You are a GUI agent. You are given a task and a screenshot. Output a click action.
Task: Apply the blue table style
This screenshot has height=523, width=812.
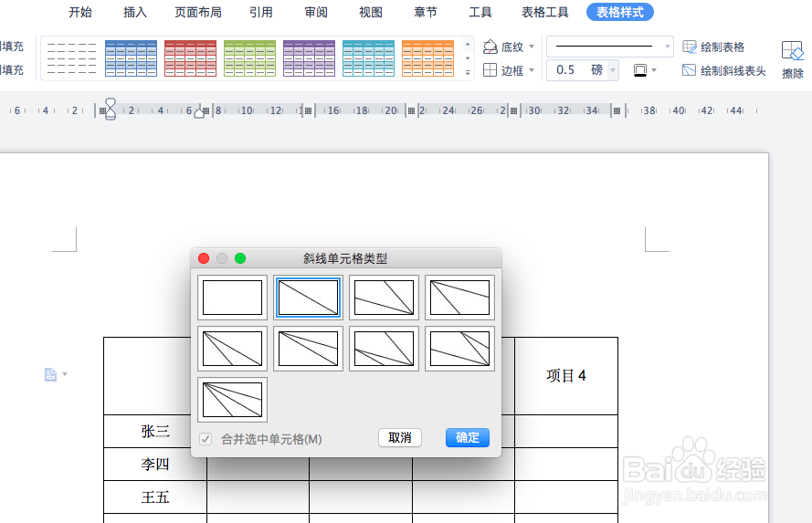click(x=131, y=58)
